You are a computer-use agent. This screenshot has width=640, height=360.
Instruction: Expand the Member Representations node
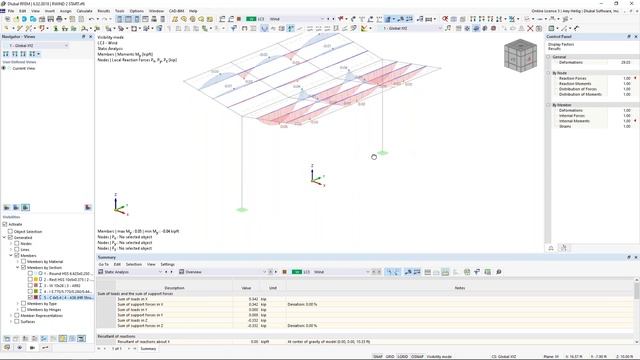(x=11, y=316)
